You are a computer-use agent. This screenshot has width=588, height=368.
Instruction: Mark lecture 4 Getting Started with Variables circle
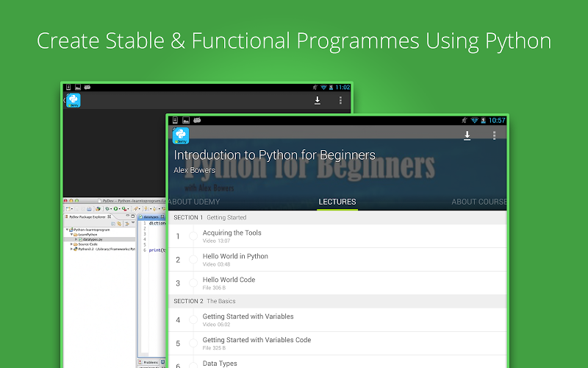point(193,320)
